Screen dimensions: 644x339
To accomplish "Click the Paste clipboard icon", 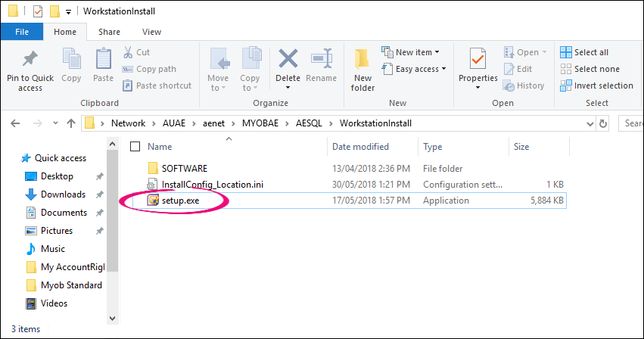I will (103, 60).
